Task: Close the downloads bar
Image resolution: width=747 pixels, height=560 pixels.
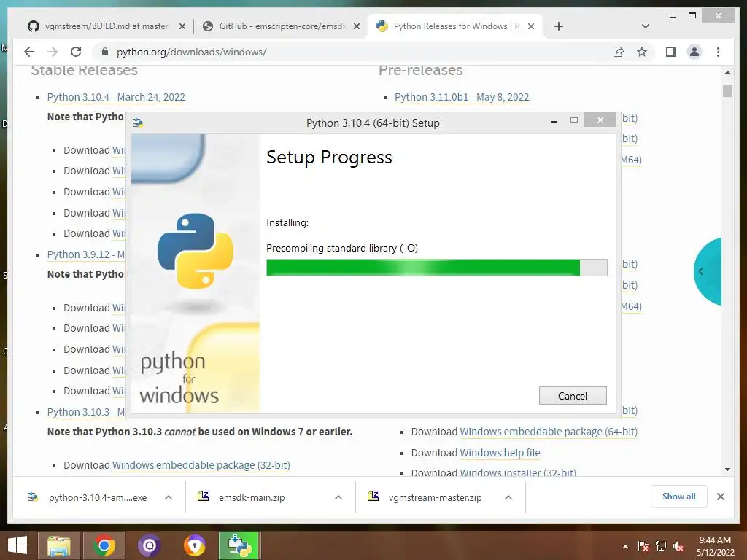Action: coord(721,497)
